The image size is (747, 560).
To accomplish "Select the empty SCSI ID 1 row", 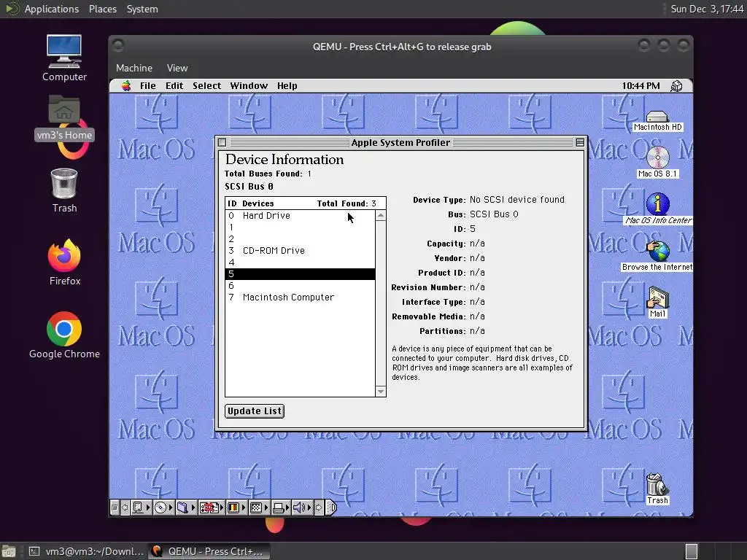I will 300,227.
